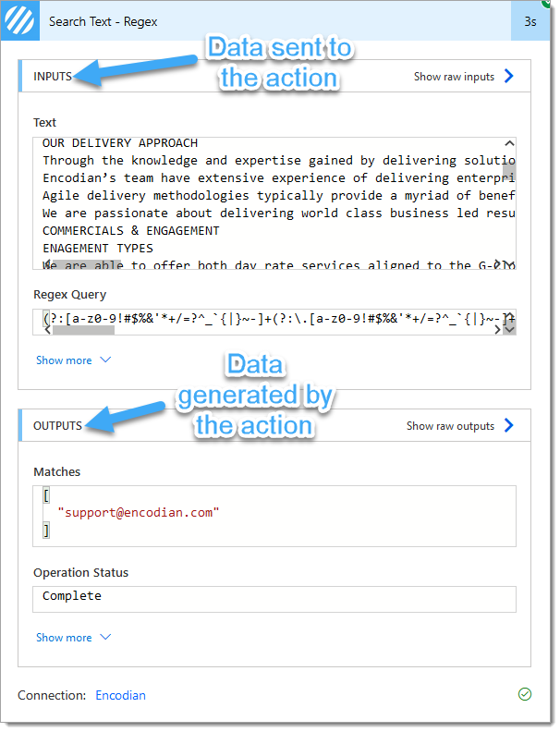Screen dimensions: 560x732
Task: Click the Matches output box
Action: 274,513
